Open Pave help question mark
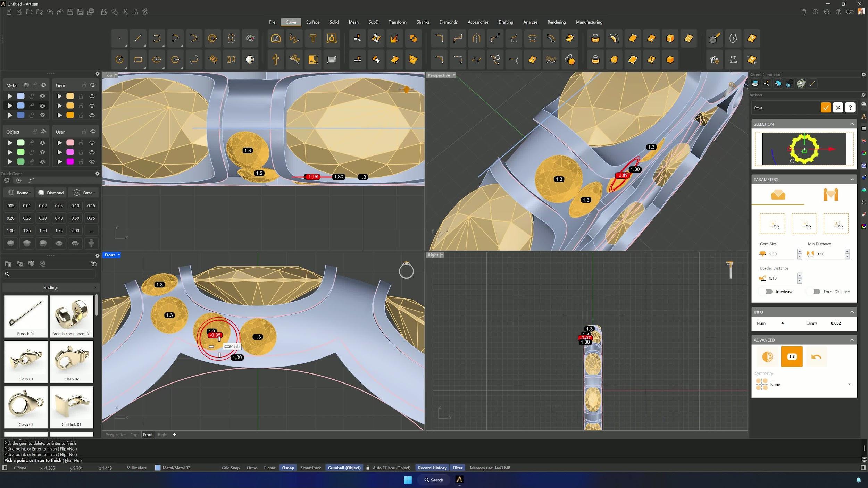This screenshot has height=488, width=868. pyautogui.click(x=850, y=108)
